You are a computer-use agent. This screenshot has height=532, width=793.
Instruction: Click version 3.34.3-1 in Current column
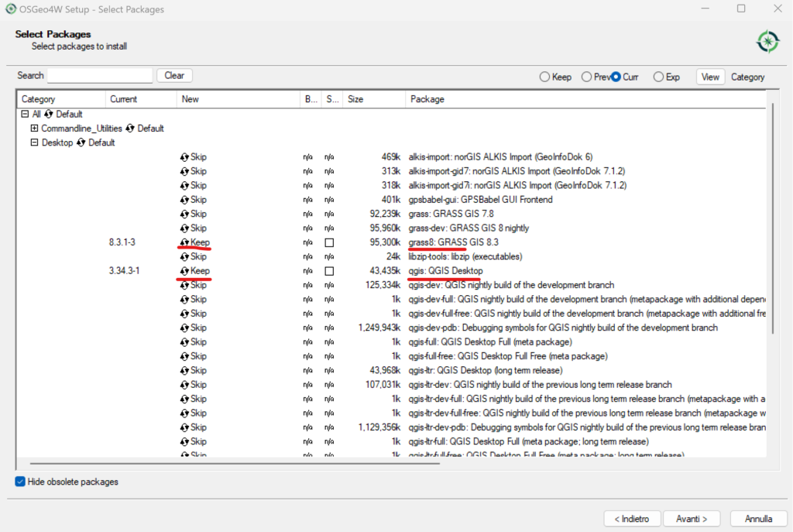124,271
